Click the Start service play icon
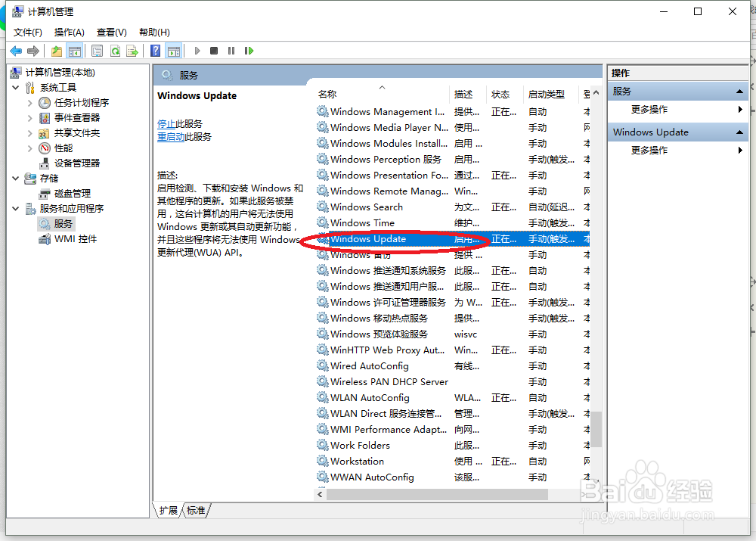 (x=197, y=51)
